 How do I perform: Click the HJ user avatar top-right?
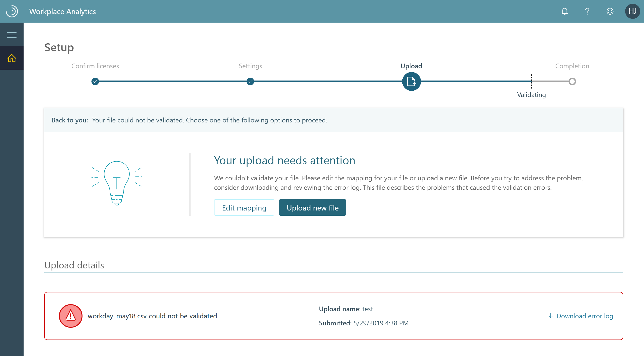point(631,11)
